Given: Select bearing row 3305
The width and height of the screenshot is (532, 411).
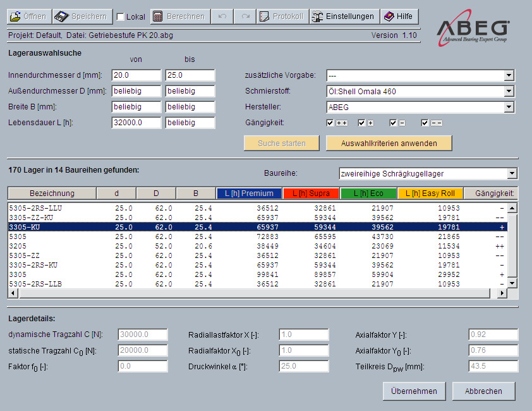Looking at the screenshot, I should (x=258, y=274).
